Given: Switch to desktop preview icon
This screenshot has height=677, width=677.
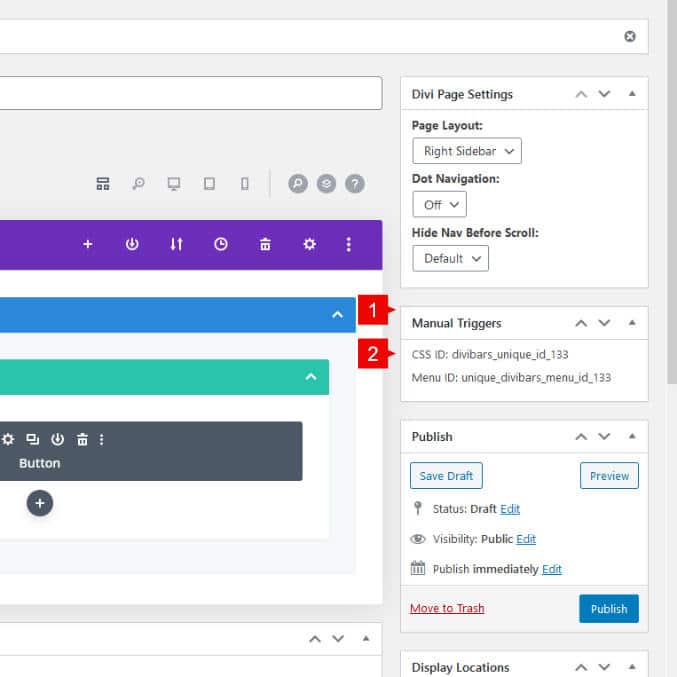Looking at the screenshot, I should (x=174, y=184).
